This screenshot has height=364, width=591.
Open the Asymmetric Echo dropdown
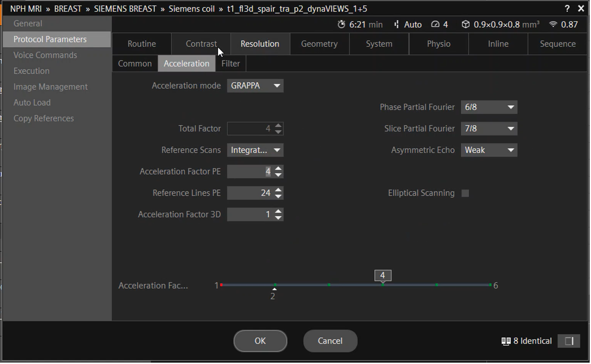pos(489,150)
